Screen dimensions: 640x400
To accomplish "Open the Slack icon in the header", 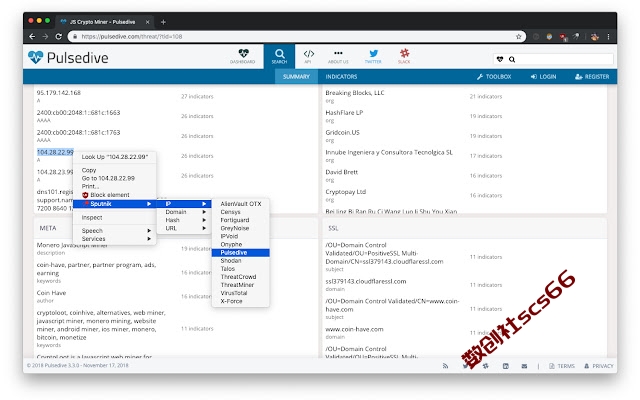I will [404, 53].
